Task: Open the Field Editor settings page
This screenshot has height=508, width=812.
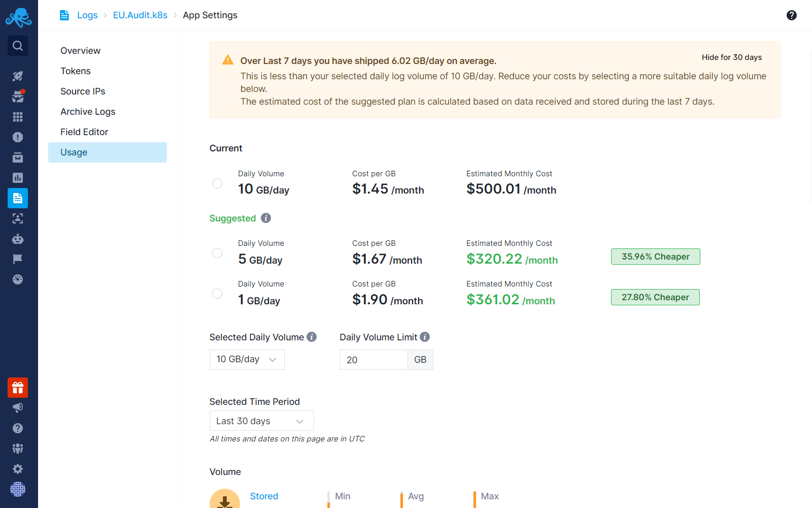Action: coord(108,132)
